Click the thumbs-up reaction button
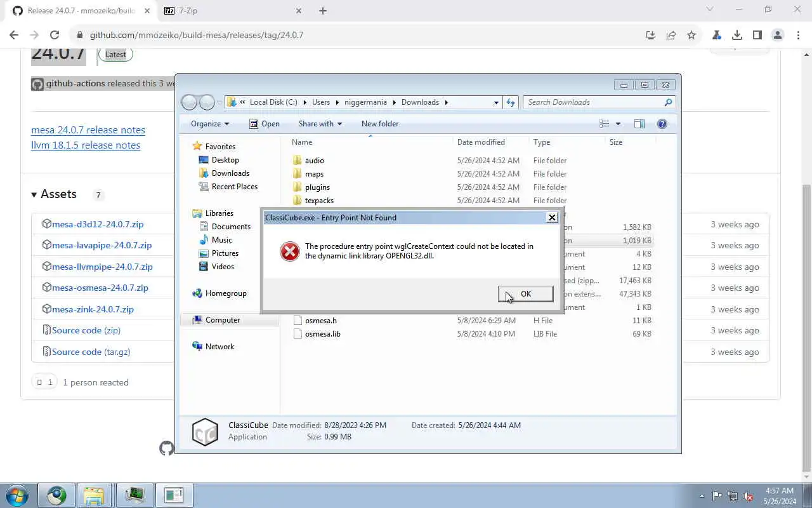 point(44,382)
